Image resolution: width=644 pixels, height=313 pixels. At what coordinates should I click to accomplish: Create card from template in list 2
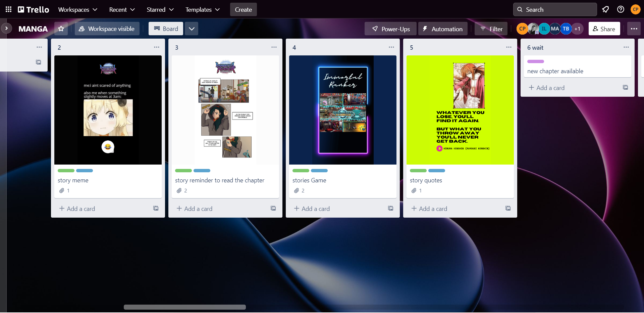tap(156, 209)
